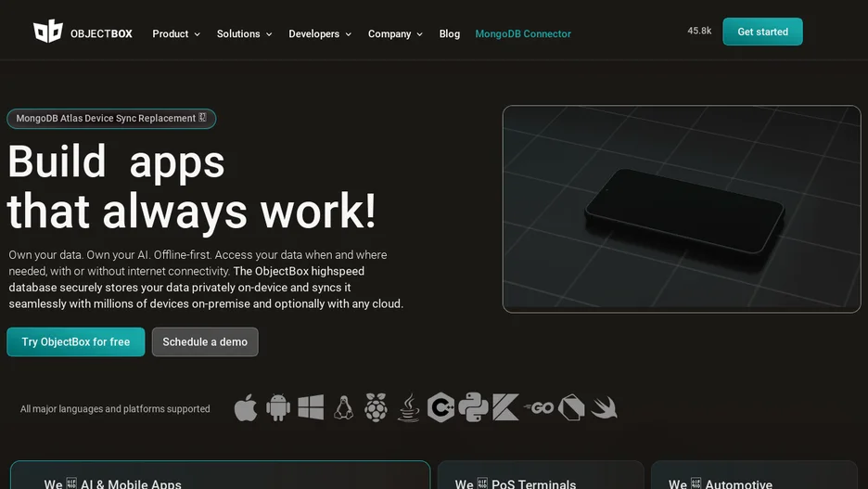
Task: Click Try ObjectBox for free button
Action: 76,341
